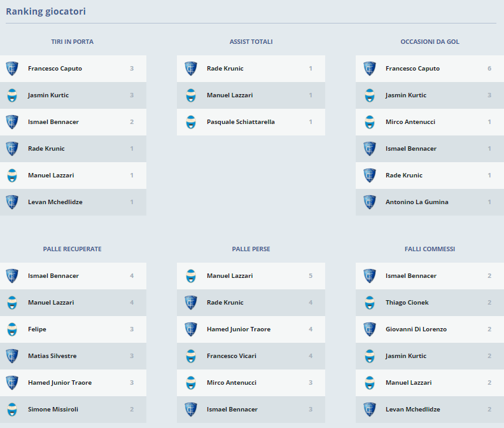Open Levan Mchedlidze in Falli Commessi list

(412, 410)
